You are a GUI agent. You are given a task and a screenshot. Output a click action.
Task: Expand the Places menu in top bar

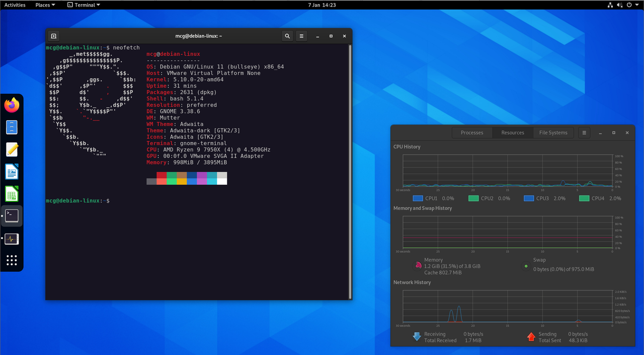(x=45, y=5)
